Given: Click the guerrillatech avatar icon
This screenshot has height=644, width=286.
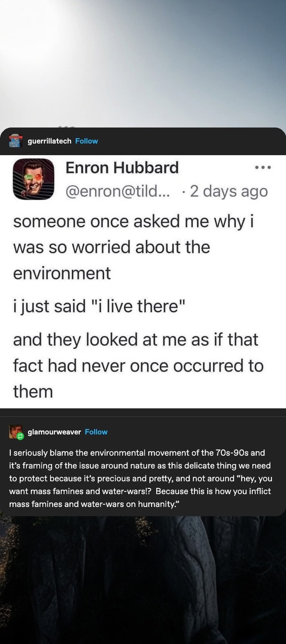Looking at the screenshot, I should click(x=15, y=141).
